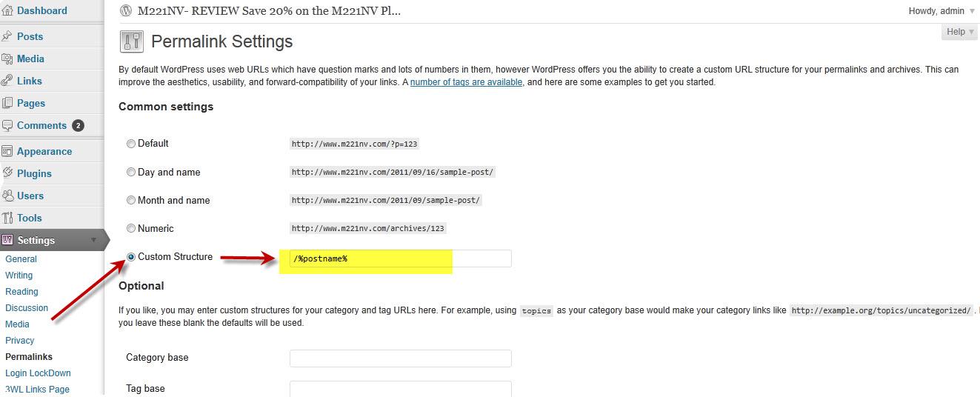Collapse the Settings menu arrow

pos(94,240)
